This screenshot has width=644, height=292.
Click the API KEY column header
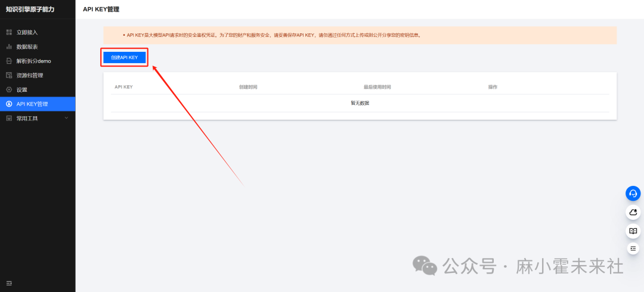tap(123, 87)
